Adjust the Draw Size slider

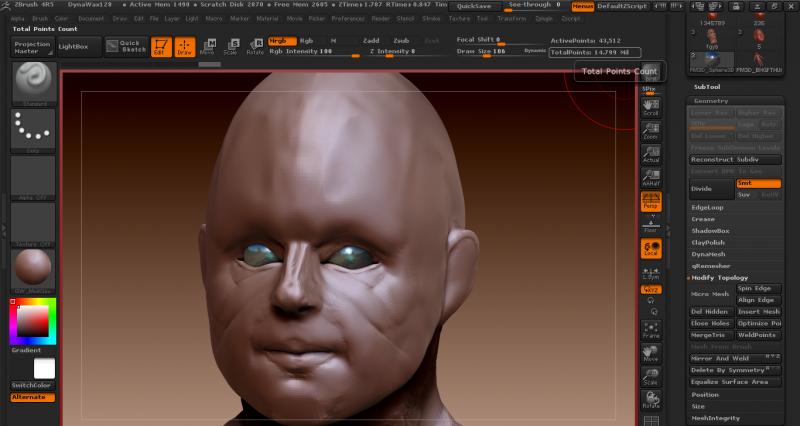(488, 52)
